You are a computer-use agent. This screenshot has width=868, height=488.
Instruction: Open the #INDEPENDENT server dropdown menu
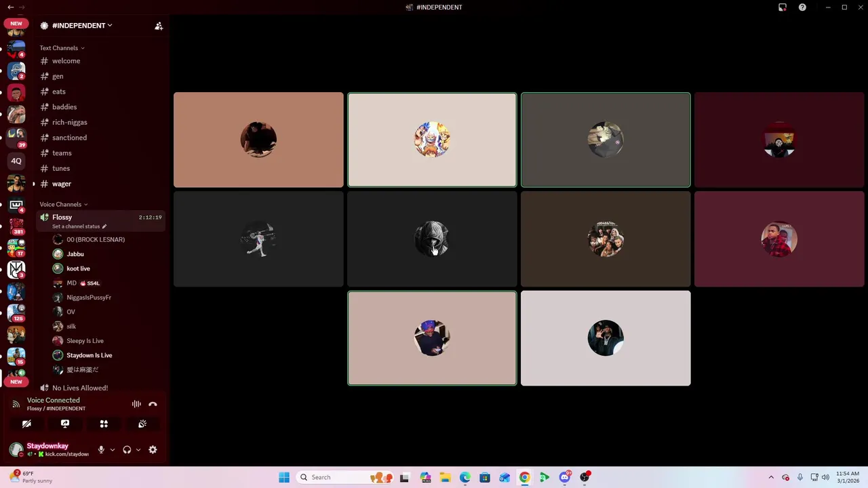(82, 26)
